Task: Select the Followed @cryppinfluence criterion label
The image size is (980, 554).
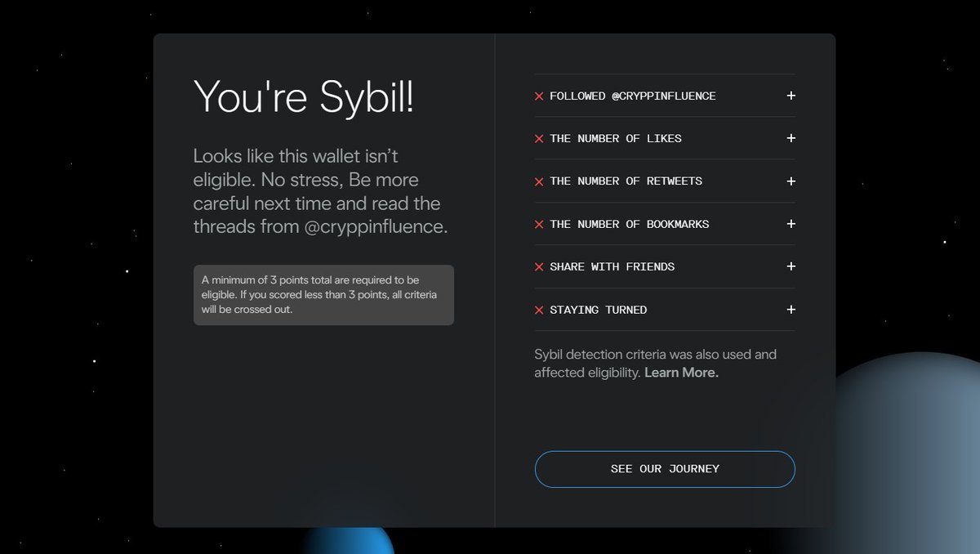Action: (x=633, y=96)
